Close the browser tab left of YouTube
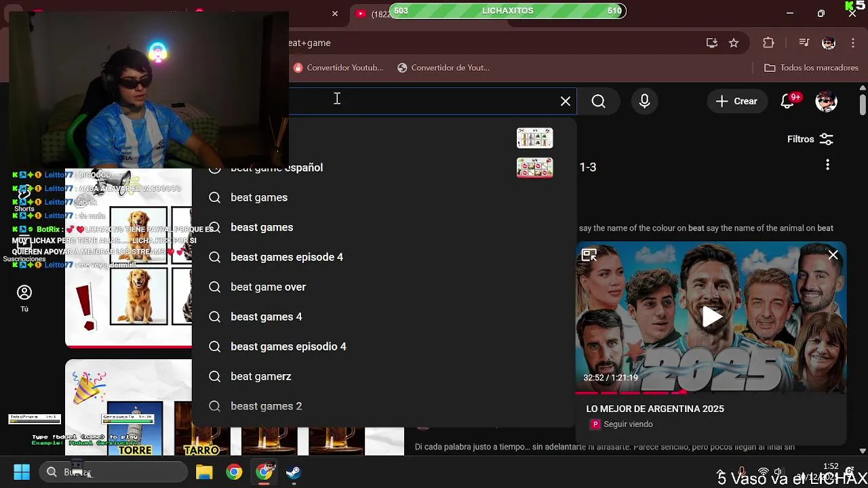Image resolution: width=868 pixels, height=488 pixels. pos(335,14)
